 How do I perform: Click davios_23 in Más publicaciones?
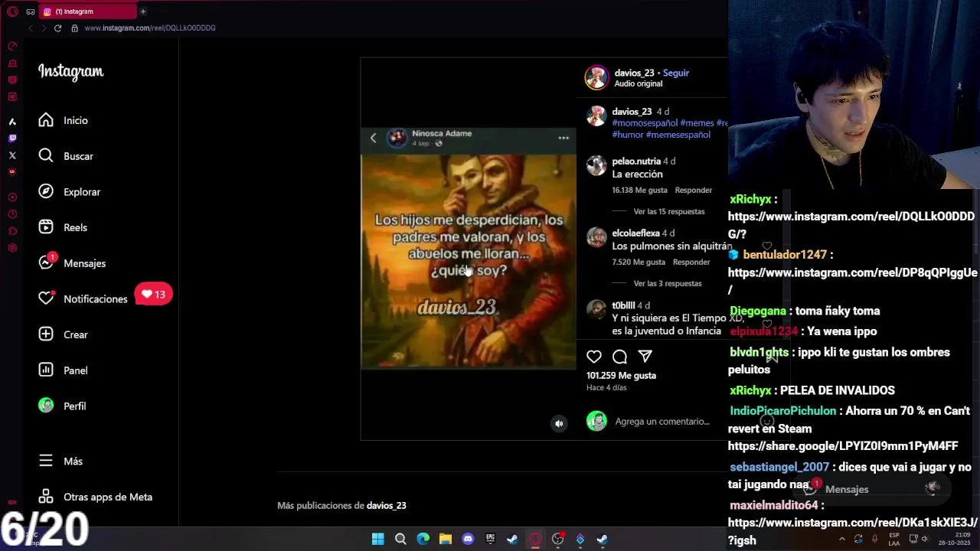[x=387, y=505]
